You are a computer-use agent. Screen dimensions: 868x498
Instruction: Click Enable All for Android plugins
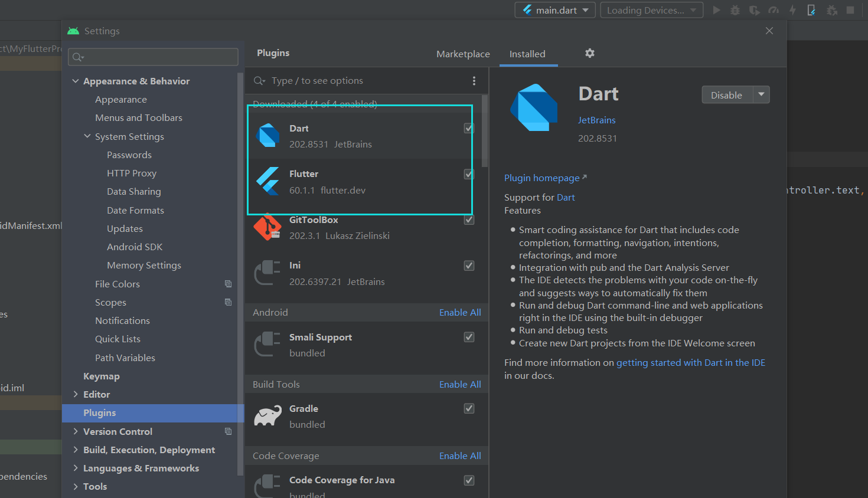click(x=460, y=312)
